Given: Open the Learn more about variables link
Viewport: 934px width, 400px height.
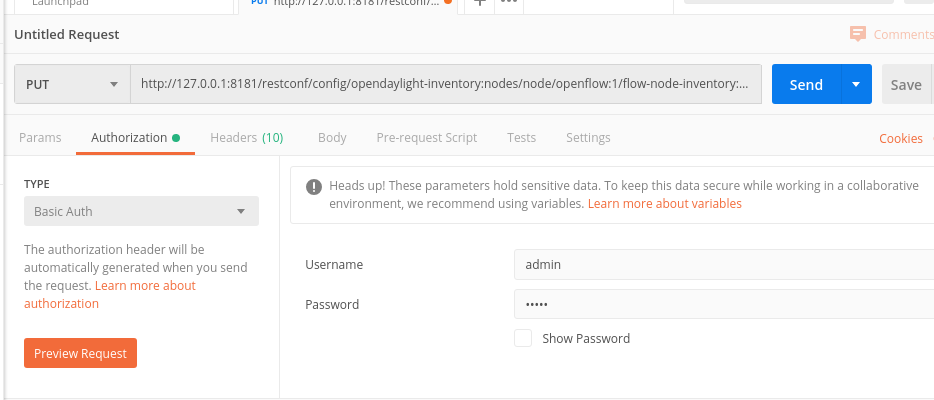Looking at the screenshot, I should coord(664,203).
